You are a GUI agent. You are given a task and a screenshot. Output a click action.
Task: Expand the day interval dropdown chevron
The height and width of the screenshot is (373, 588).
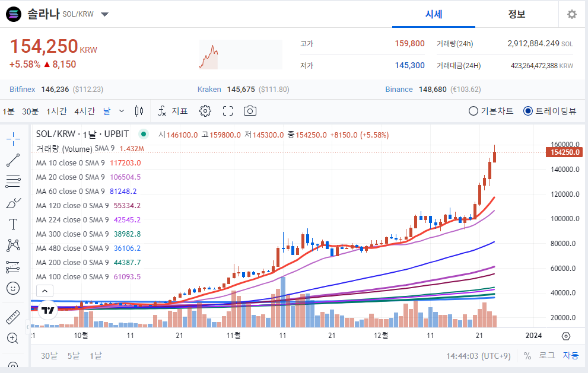pyautogui.click(x=121, y=111)
